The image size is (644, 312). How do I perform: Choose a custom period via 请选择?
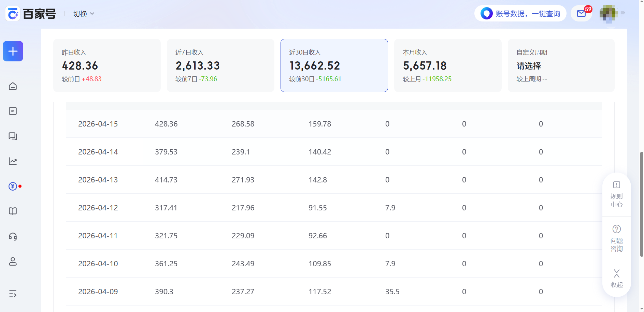(x=529, y=66)
